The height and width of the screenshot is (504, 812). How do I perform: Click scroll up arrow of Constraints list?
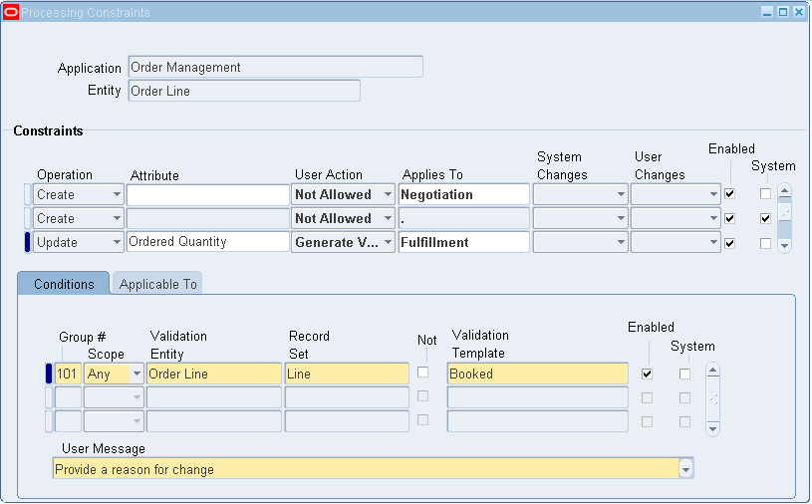(784, 191)
